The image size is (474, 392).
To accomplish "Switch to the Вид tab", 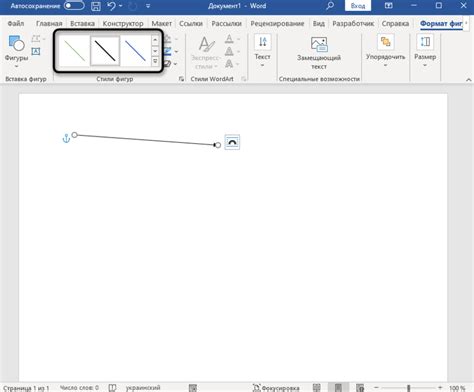I will coord(319,24).
